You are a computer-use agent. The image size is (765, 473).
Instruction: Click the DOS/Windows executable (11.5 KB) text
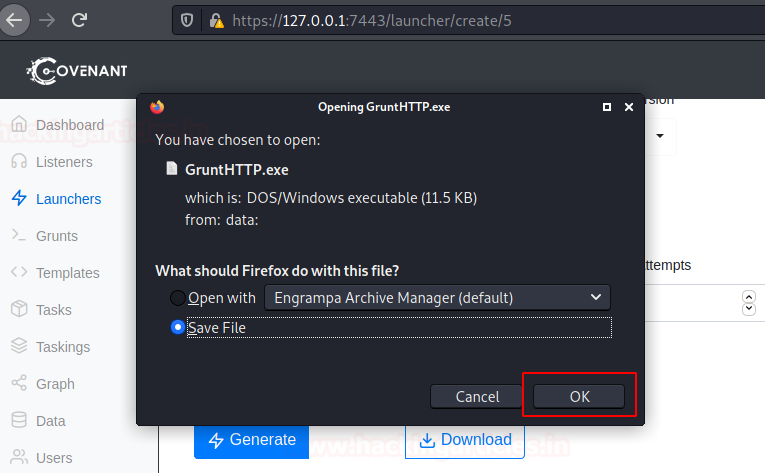[362, 198]
